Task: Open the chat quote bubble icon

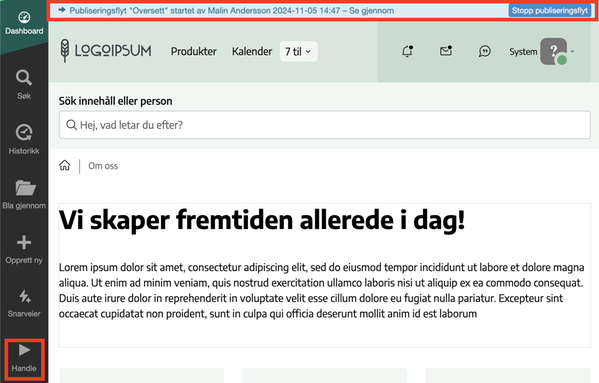Action: click(x=484, y=51)
